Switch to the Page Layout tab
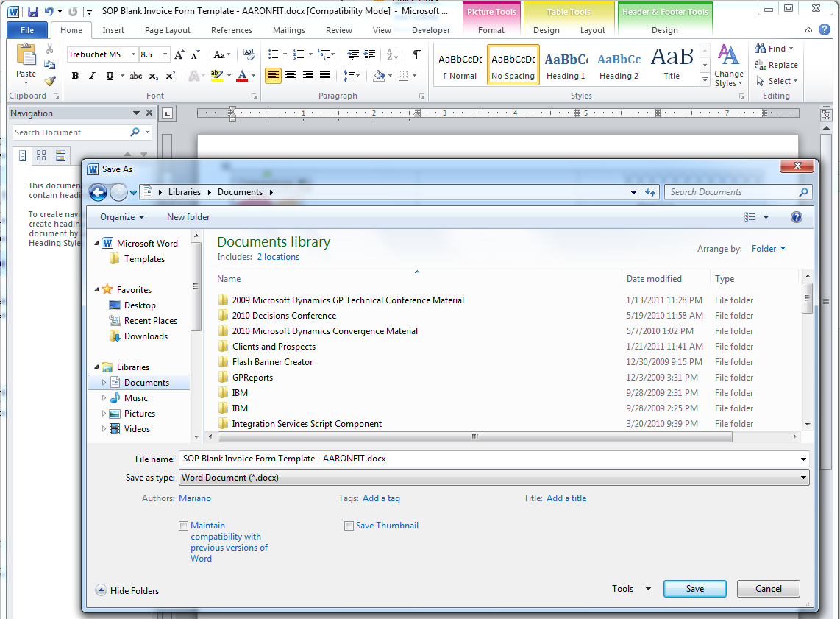 (x=167, y=30)
